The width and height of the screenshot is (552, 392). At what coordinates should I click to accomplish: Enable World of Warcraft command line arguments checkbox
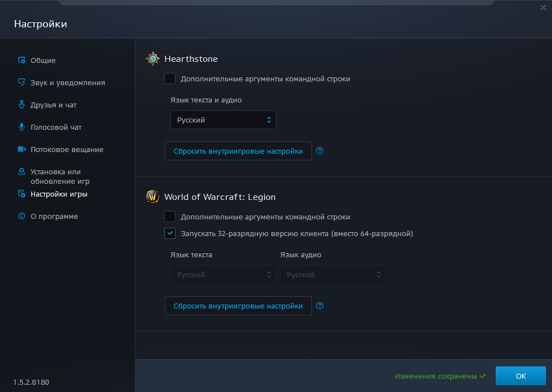point(170,217)
